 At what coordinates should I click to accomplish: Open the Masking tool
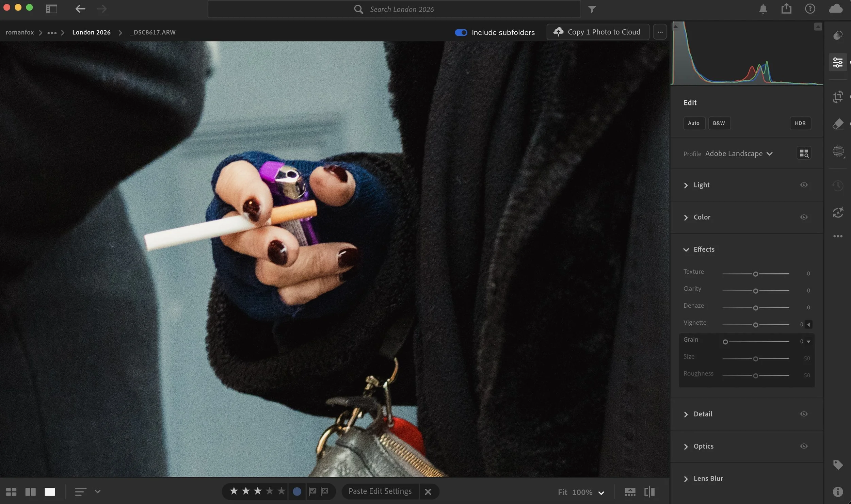(838, 151)
